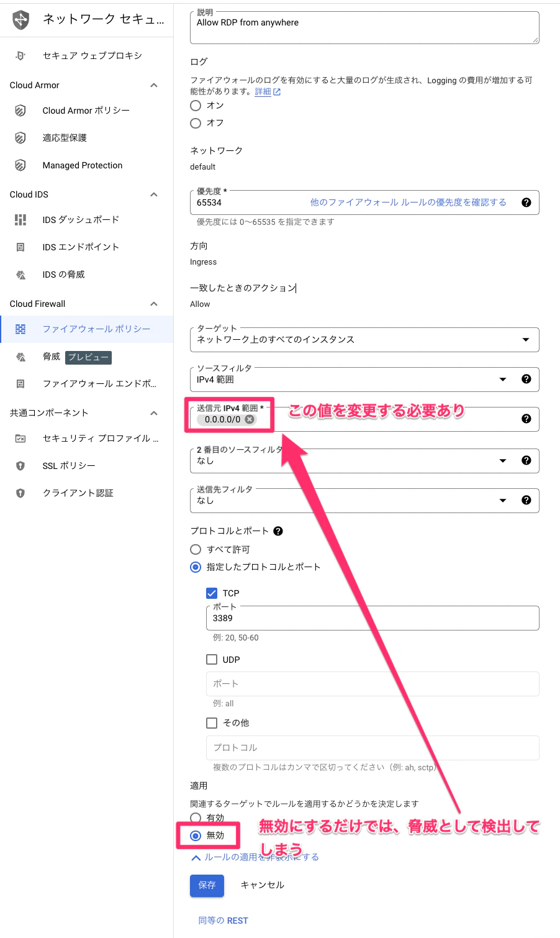The image size is (560, 938).
Task: Open Managed Protection menu item
Action: click(x=87, y=165)
